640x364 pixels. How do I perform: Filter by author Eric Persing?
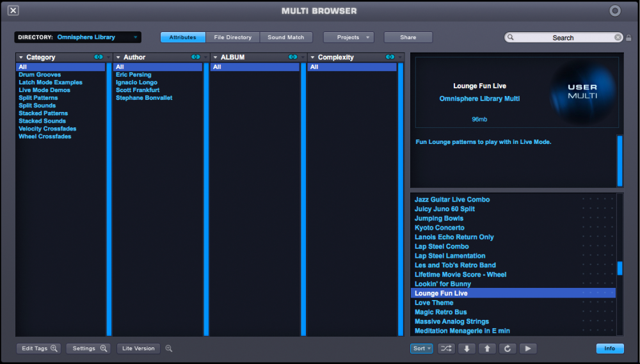[x=134, y=75]
